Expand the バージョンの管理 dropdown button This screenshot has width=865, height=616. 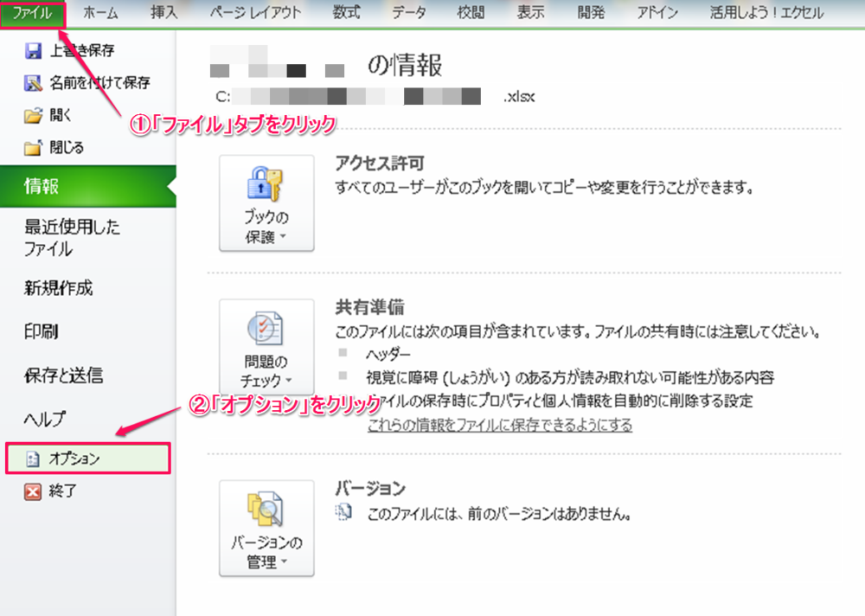pos(266,553)
